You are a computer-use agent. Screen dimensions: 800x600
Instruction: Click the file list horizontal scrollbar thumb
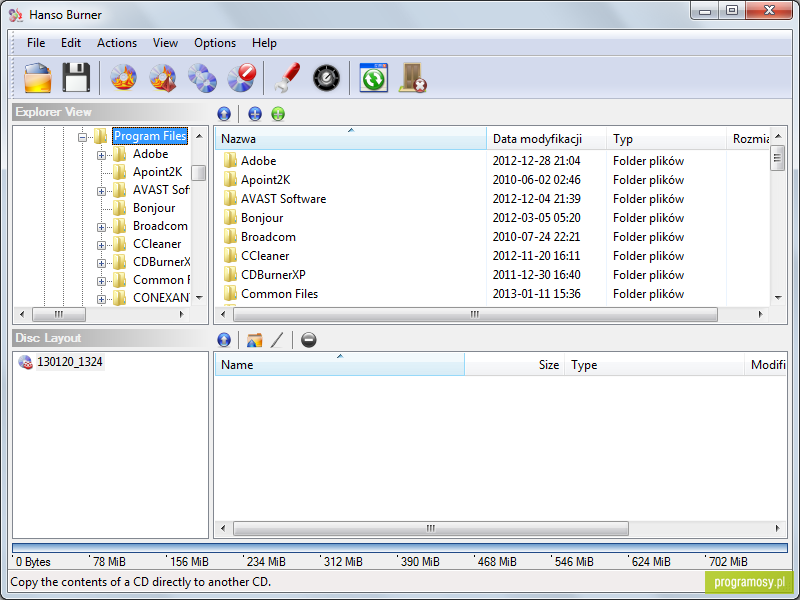(x=475, y=314)
